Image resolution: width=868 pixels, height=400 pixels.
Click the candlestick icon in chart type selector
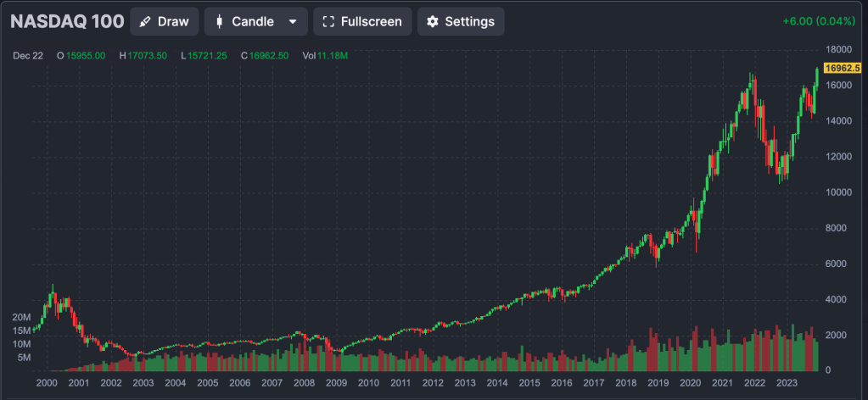219,22
